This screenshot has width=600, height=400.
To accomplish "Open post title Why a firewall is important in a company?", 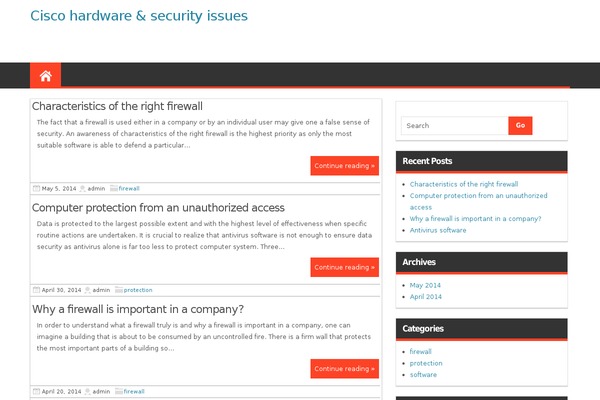I will coord(138,309).
